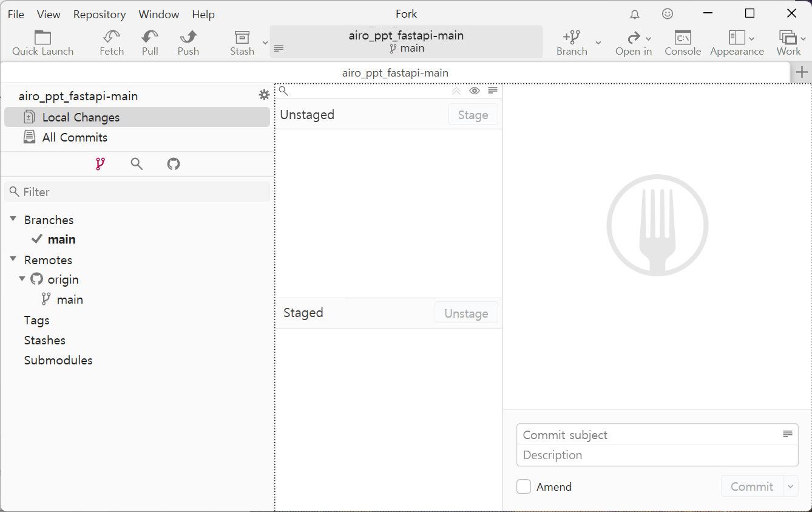Create a new Branch from the toolbar
Viewport: 812px width, 512px height.
tap(572, 43)
